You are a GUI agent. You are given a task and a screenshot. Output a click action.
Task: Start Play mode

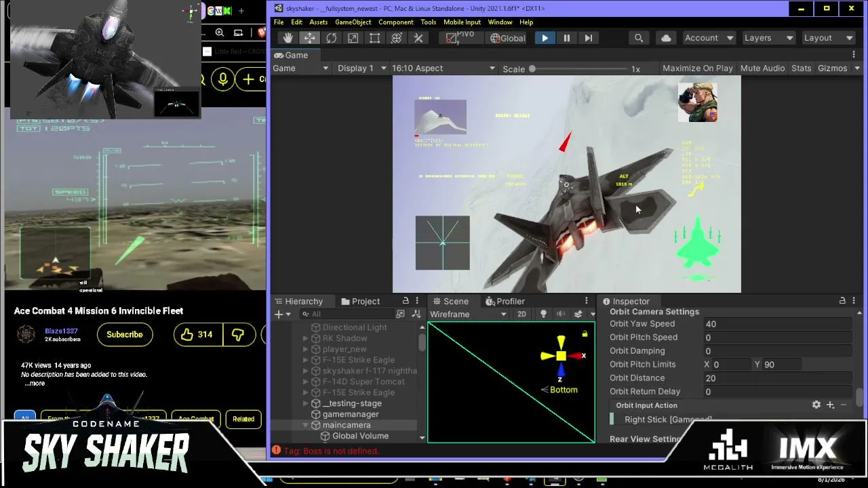point(545,38)
